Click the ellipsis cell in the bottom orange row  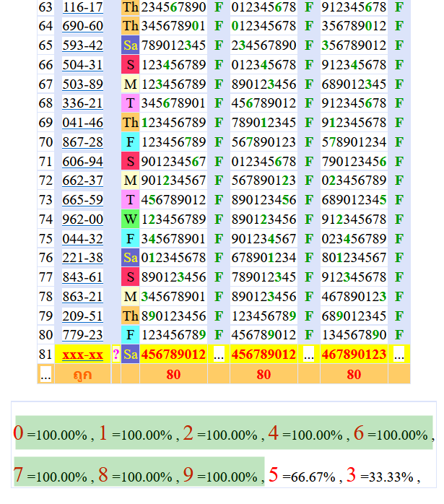[45, 375]
